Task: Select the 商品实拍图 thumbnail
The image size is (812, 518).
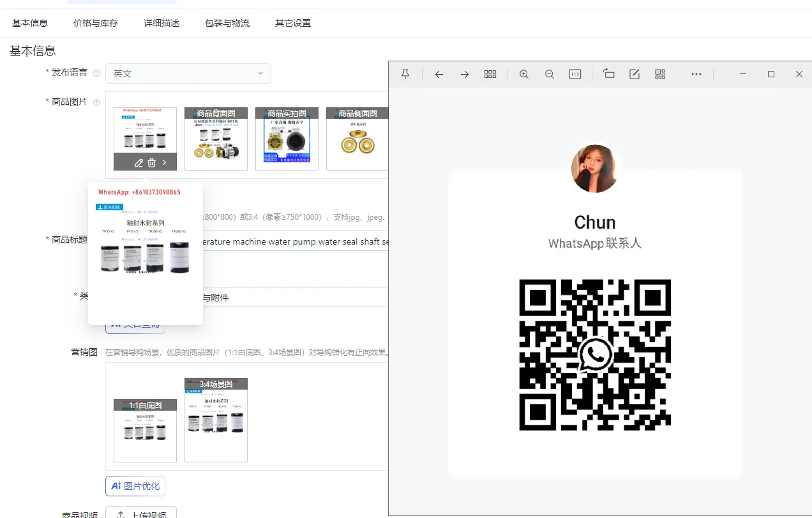Action: [x=287, y=139]
